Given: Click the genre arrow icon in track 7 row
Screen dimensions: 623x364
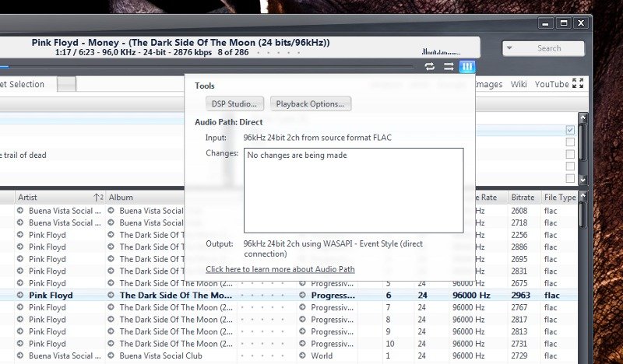Looking at the screenshot, I should tap(302, 307).
